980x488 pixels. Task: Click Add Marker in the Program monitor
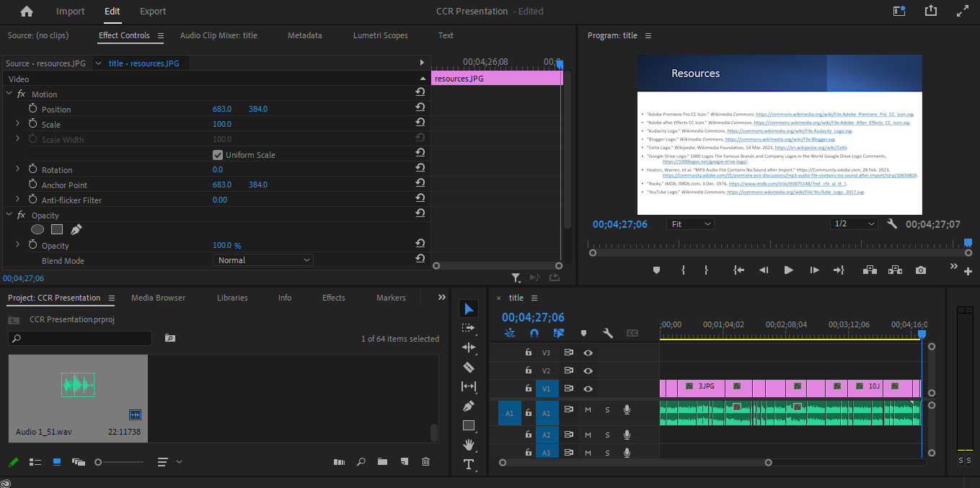tap(656, 270)
